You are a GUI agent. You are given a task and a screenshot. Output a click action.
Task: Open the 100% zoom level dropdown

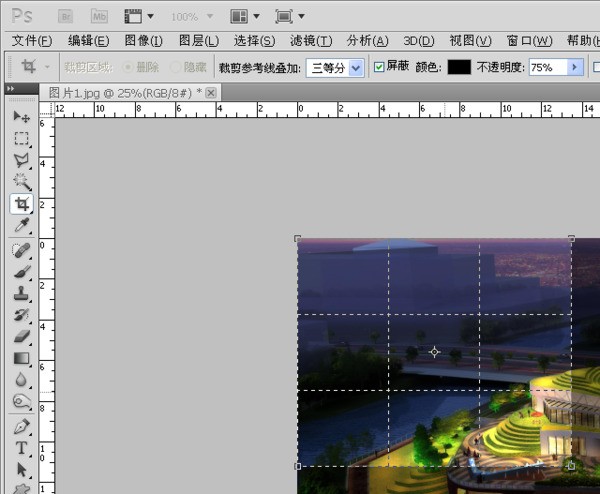[x=190, y=17]
